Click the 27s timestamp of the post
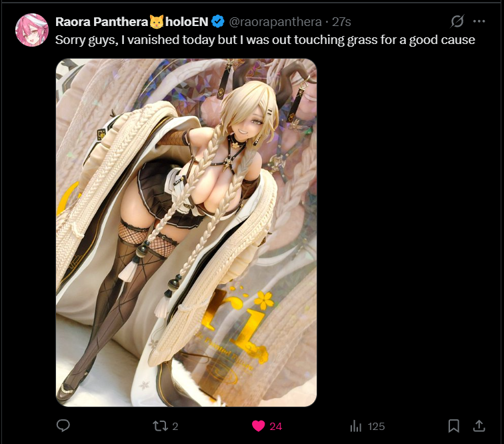Screen dimensions: 504x444 [x=341, y=22]
